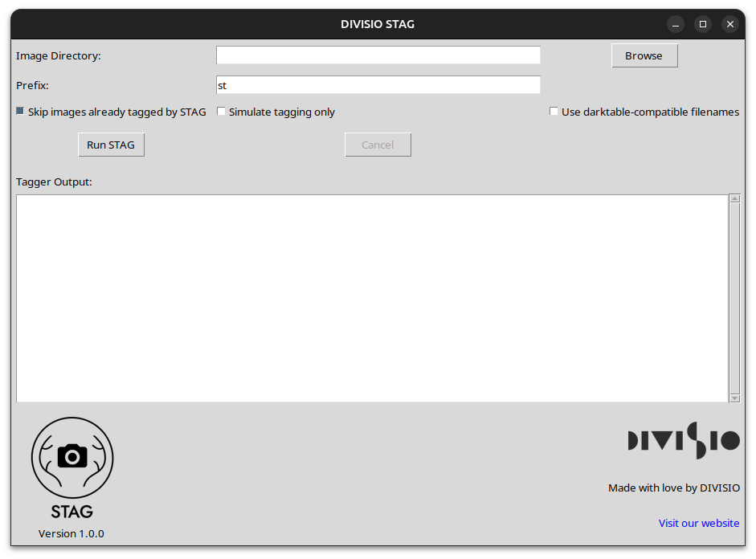Click the Version 1.0.0 label
Image resolution: width=756 pixels, height=559 pixels.
[72, 533]
